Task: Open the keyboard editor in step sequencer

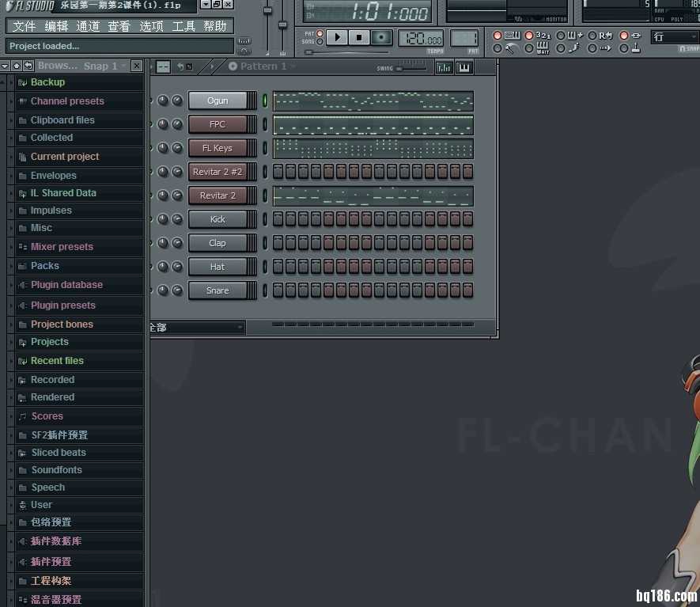Action: 464,67
